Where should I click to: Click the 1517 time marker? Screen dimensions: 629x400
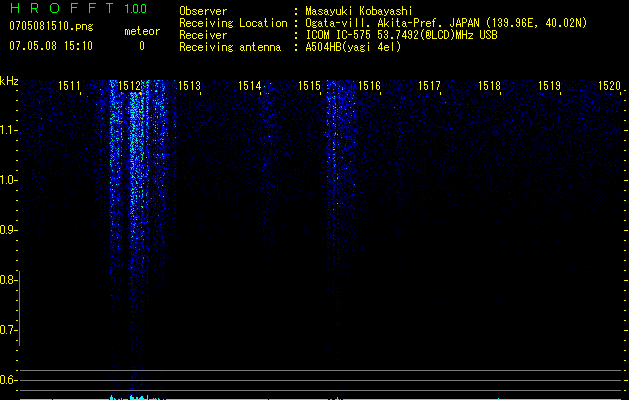pos(430,86)
